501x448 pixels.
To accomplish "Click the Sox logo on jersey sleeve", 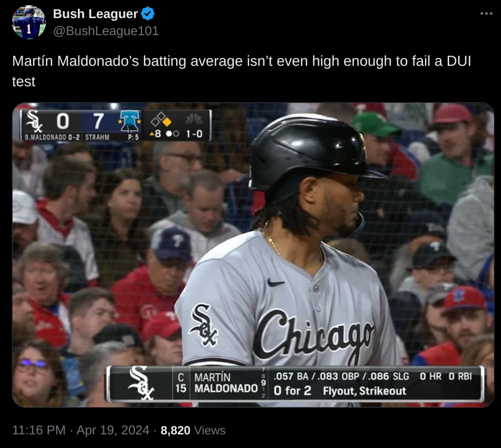I will 203,325.
